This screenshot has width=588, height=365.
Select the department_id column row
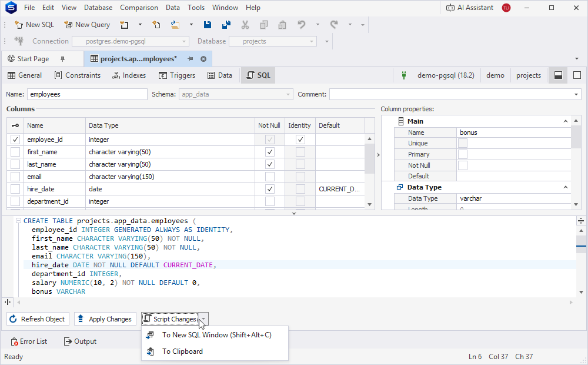point(187,201)
